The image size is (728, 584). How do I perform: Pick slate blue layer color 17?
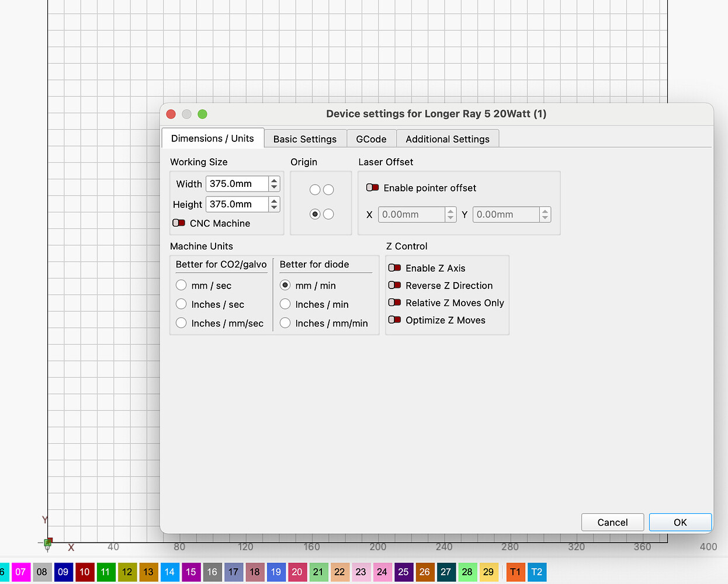(x=233, y=572)
